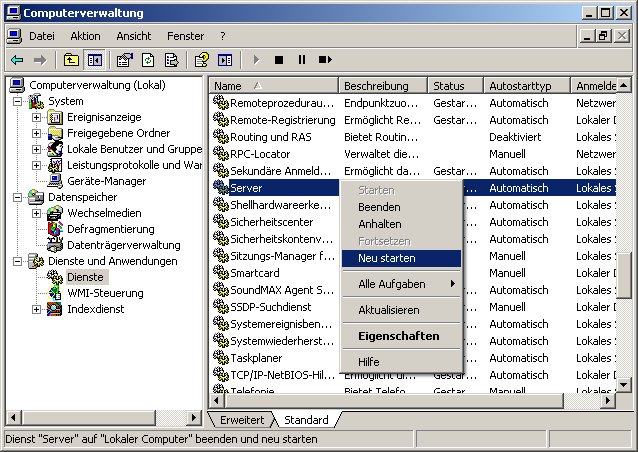Open the Aktion menu in the menu bar
638x452 pixels.
[85, 36]
